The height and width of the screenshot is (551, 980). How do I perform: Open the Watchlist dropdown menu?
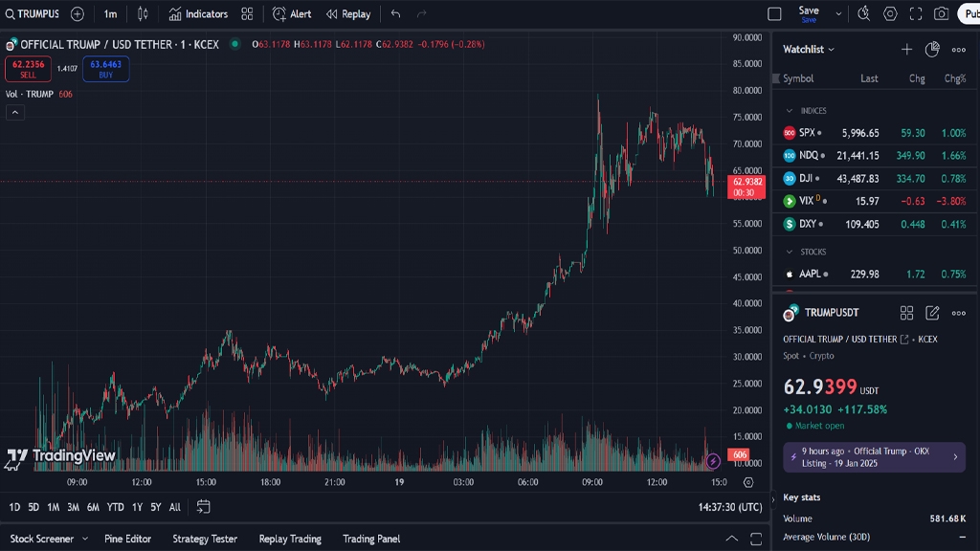(x=809, y=50)
